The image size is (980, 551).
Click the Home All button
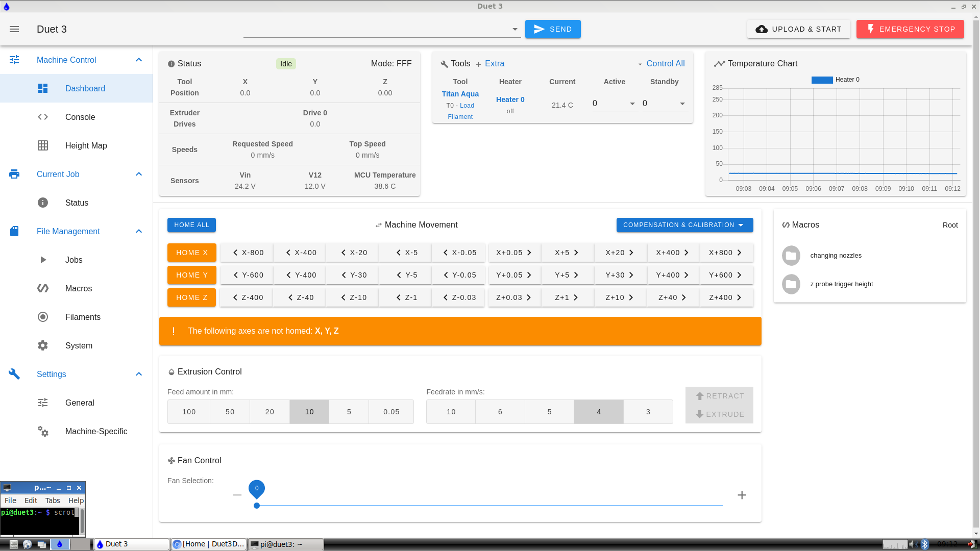(x=191, y=225)
